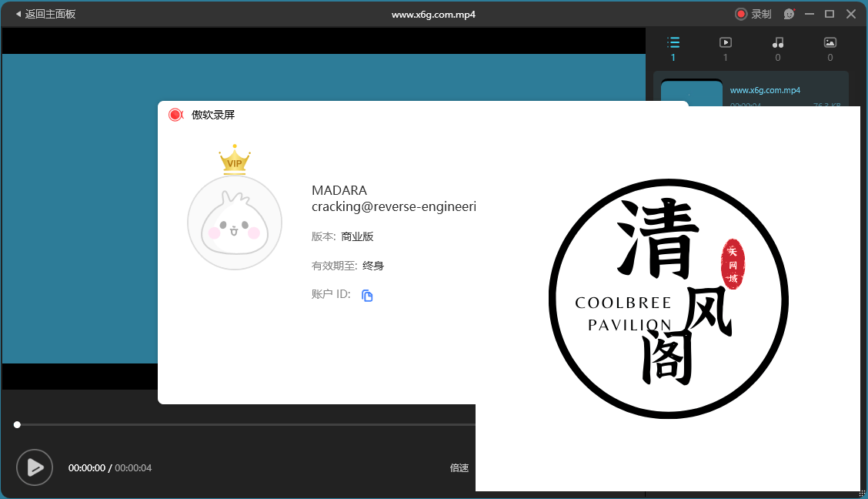Click the 商业版 version value

(x=357, y=236)
